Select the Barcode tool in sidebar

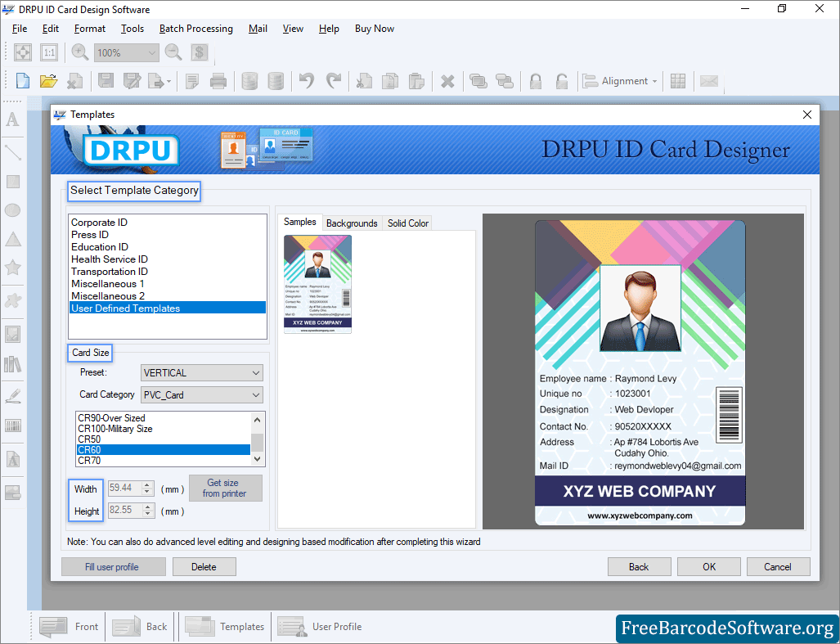pos(13,426)
